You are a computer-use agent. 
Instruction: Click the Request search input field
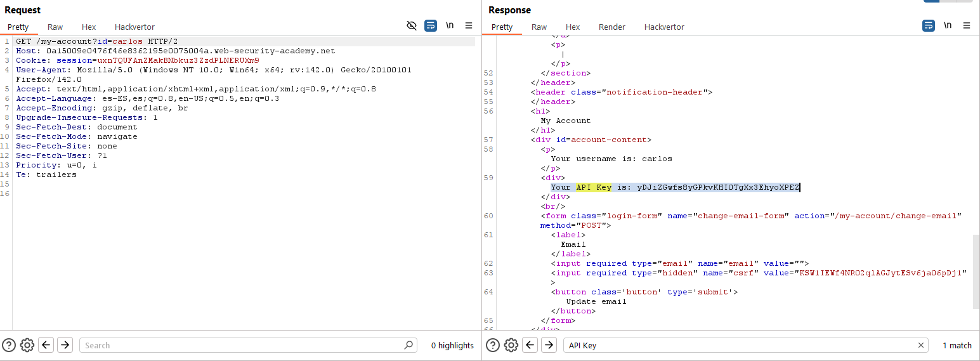241,345
